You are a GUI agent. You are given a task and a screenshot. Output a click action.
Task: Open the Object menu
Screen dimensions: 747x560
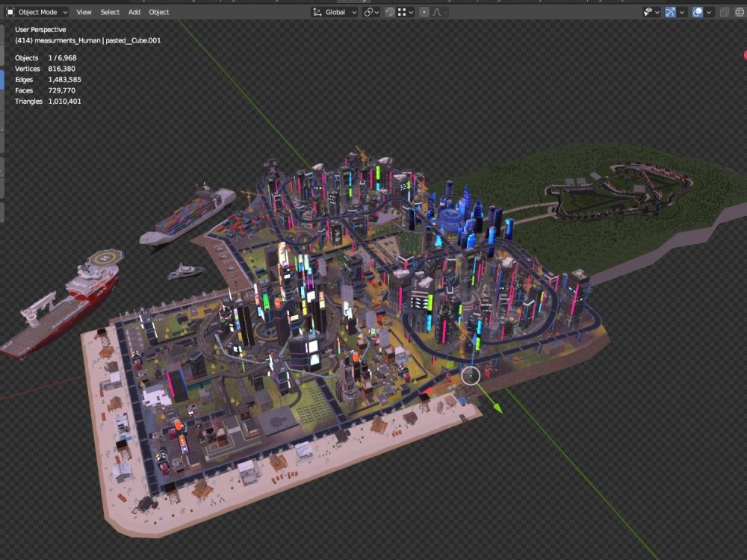click(x=158, y=12)
